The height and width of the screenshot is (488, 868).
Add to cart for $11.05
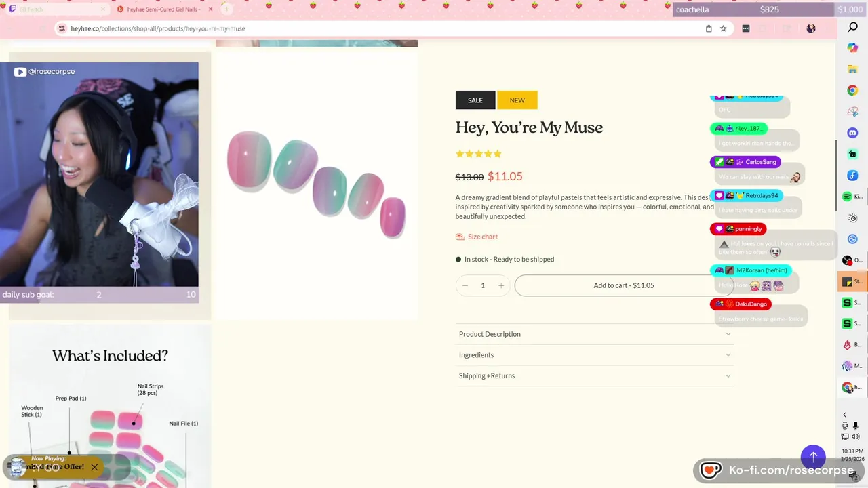click(623, 285)
